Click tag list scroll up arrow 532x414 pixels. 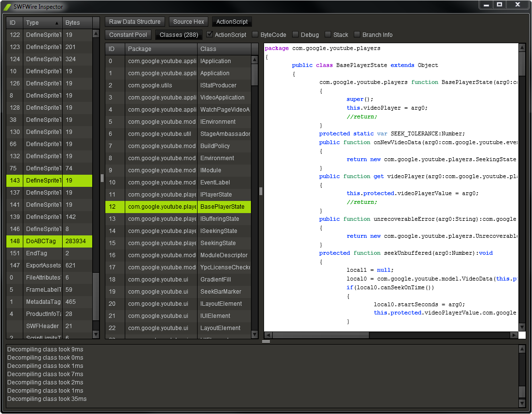[x=96, y=33]
